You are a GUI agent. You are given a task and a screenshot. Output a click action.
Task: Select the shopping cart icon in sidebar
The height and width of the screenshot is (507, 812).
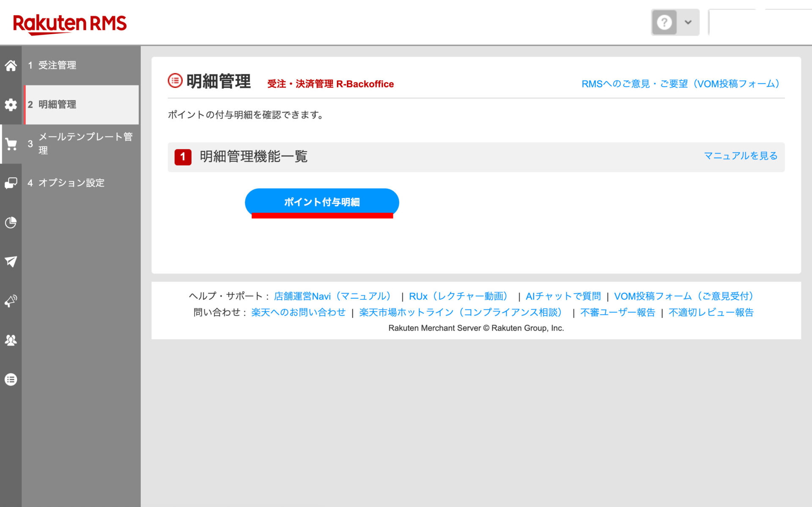point(11,144)
